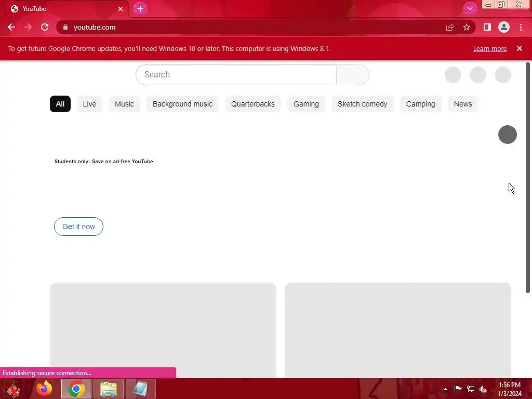Close the YouTube tab
This screenshot has height=399, width=532.
(121, 9)
